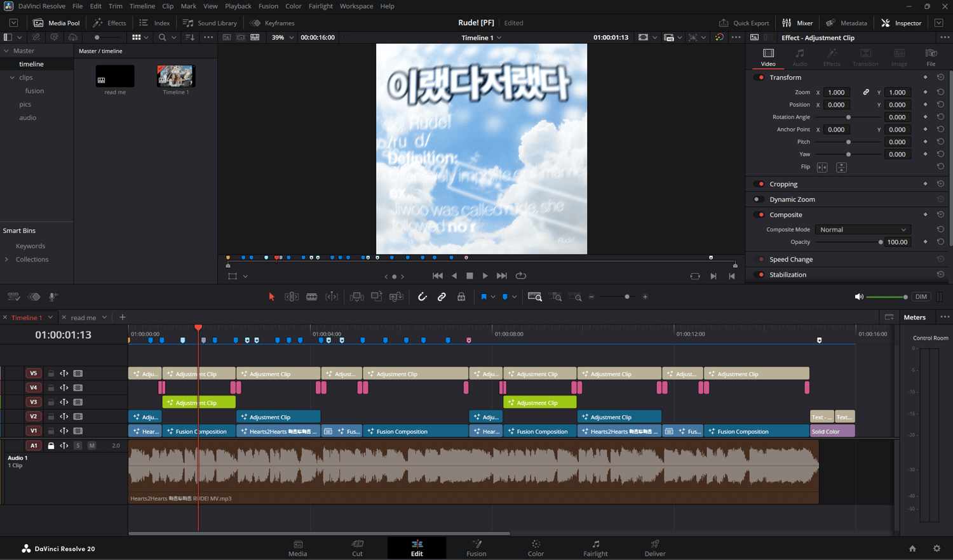This screenshot has width=953, height=560.
Task: Stop playback in the viewer
Action: [470, 276]
